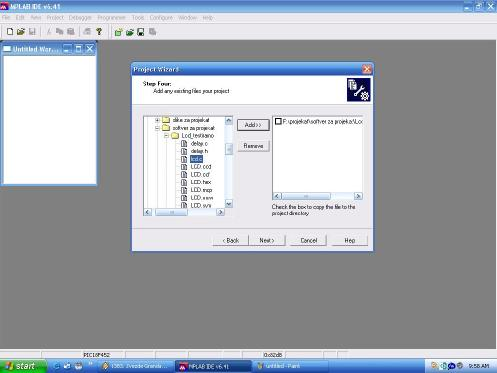The height and width of the screenshot is (373, 497).
Task: Select the LCD.map file in the tree
Action: coord(201,190)
